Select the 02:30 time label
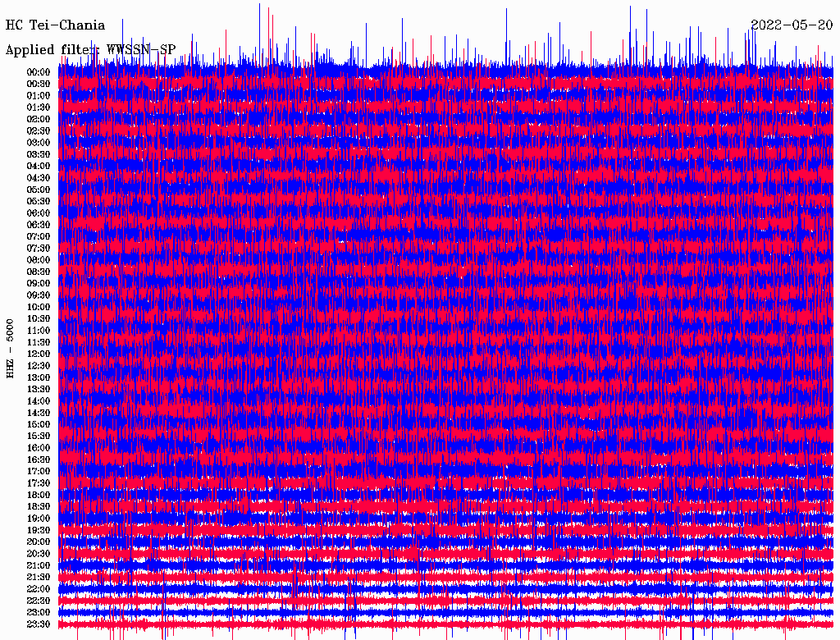 click(39, 131)
